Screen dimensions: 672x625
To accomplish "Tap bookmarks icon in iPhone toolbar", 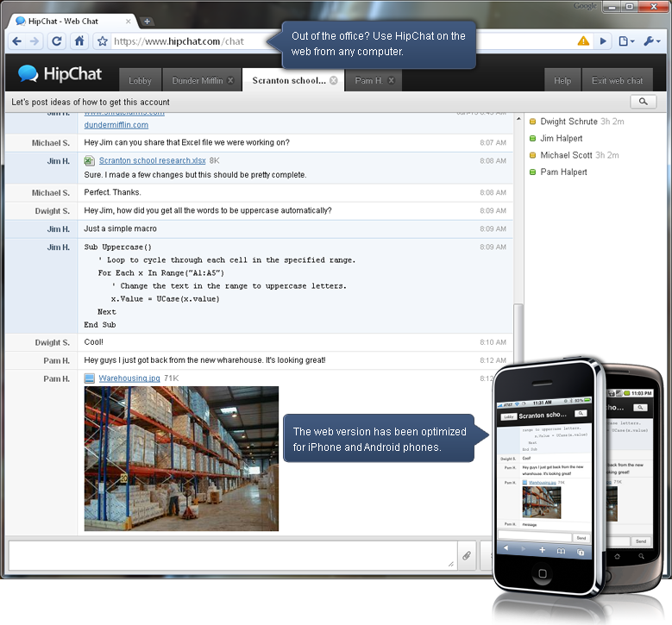I will [561, 551].
